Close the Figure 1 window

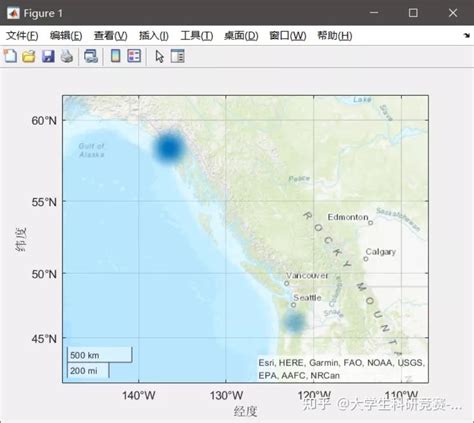click(453, 13)
